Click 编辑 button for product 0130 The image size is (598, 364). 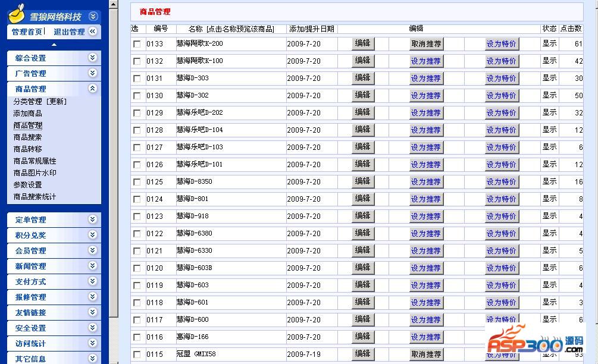click(363, 95)
